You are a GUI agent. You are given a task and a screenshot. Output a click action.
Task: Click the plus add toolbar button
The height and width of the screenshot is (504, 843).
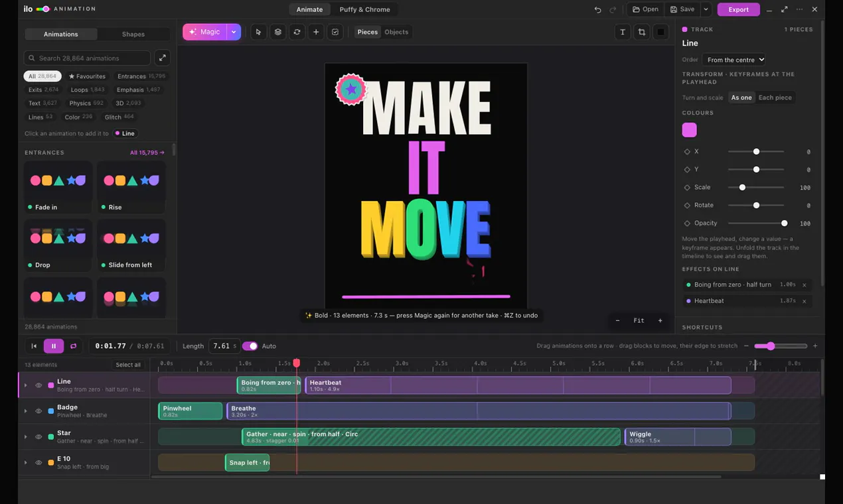[316, 32]
